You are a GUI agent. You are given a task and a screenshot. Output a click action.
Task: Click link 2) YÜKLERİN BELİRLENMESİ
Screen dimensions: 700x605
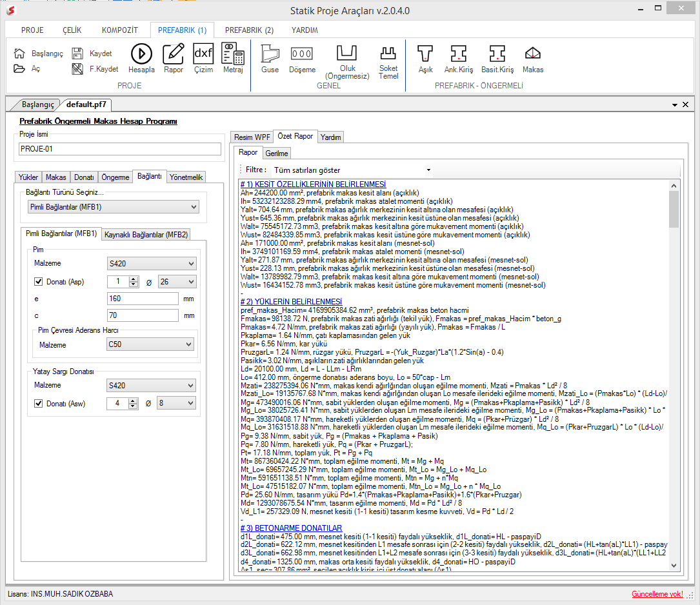(x=291, y=302)
